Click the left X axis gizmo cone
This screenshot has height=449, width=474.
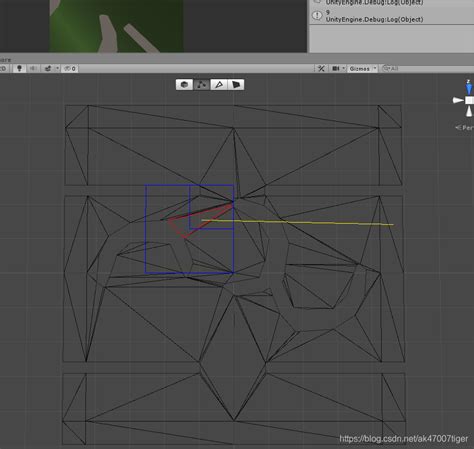(458, 100)
